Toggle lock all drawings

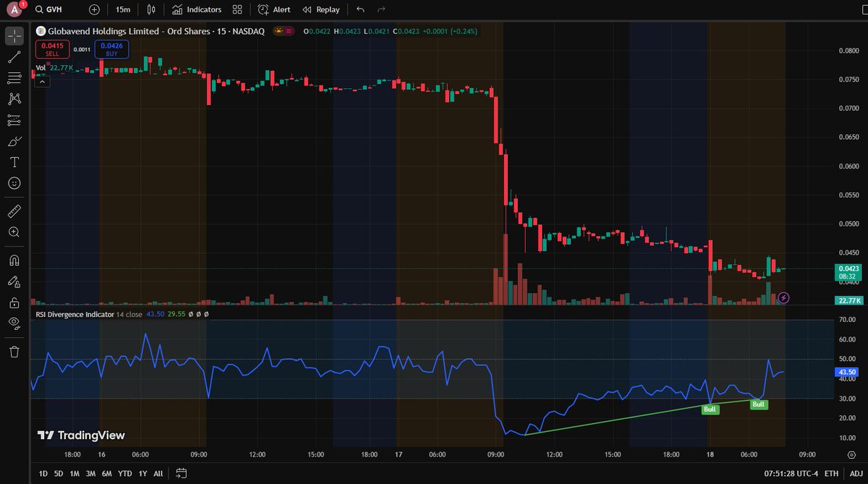click(x=14, y=302)
